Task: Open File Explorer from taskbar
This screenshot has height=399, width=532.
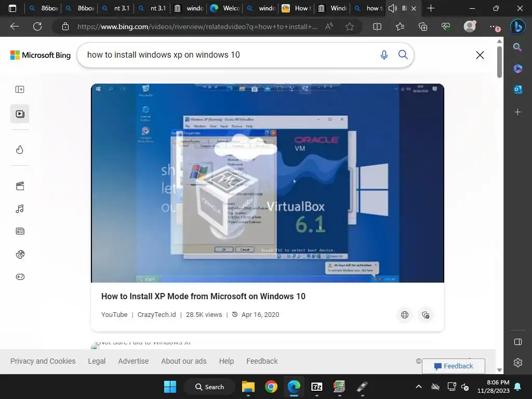Action: (248, 387)
